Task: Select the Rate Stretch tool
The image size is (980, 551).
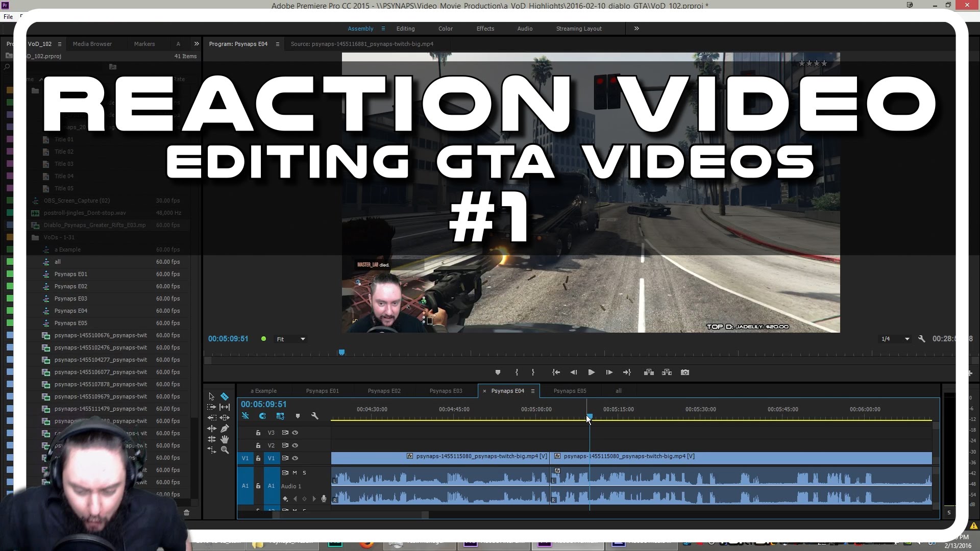Action: [x=211, y=450]
